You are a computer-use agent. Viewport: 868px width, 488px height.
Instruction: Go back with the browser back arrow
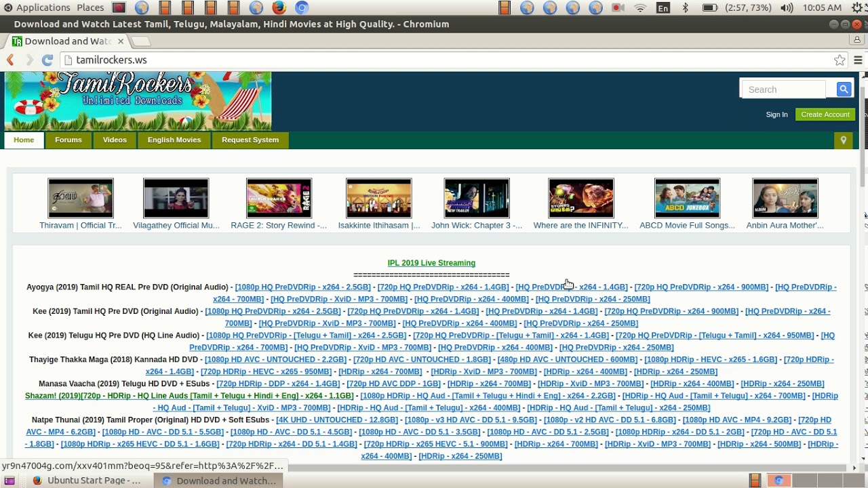click(x=10, y=60)
